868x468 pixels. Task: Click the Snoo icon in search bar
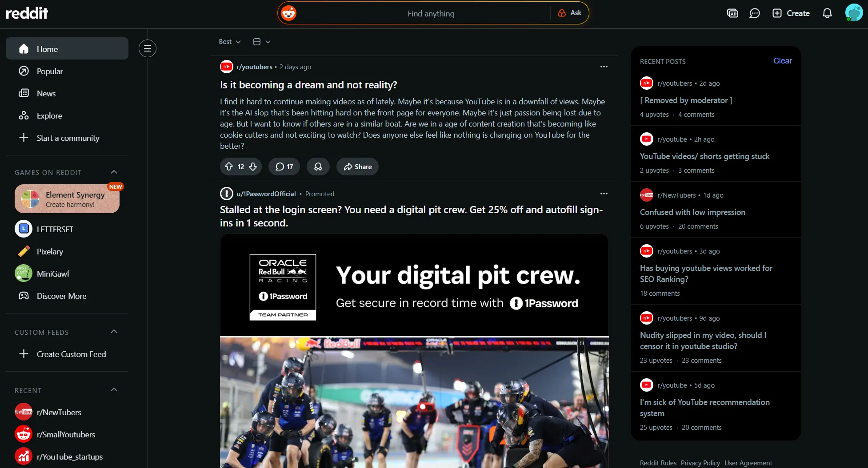pos(289,13)
